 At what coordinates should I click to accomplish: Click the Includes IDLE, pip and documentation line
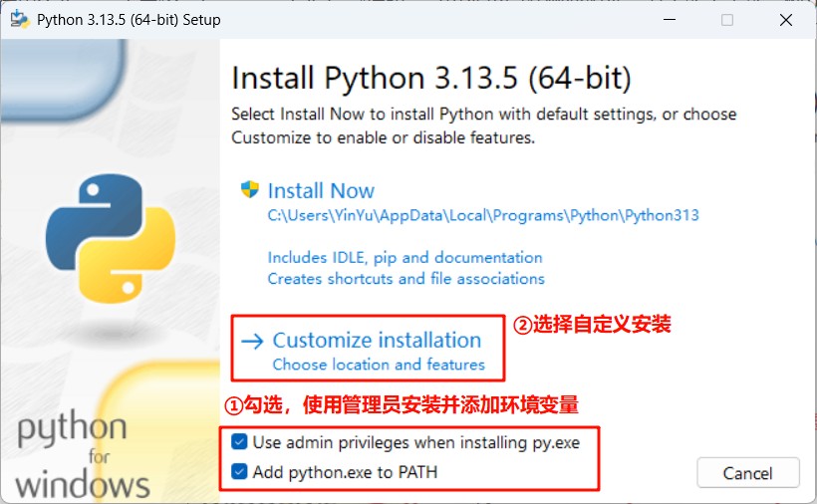405,257
